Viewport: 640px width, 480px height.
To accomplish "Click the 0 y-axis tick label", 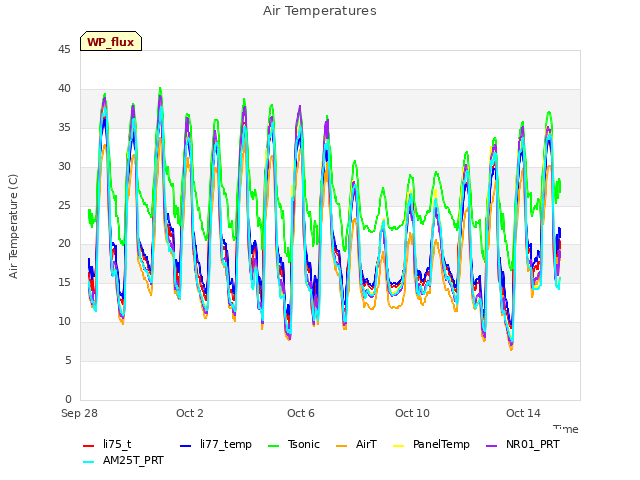I will click(68, 399).
